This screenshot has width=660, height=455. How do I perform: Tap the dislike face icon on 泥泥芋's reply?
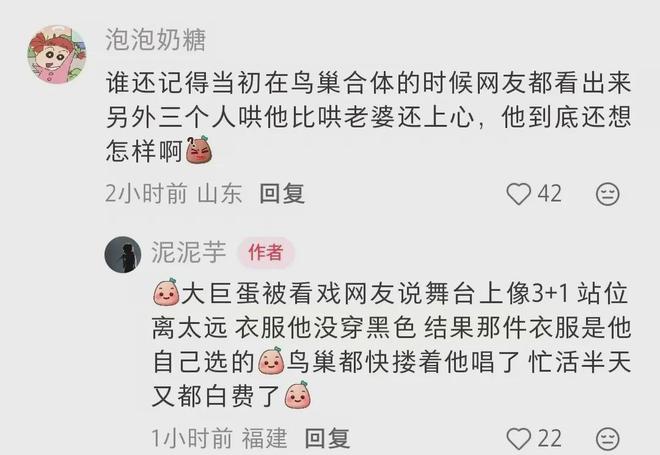coord(607,439)
